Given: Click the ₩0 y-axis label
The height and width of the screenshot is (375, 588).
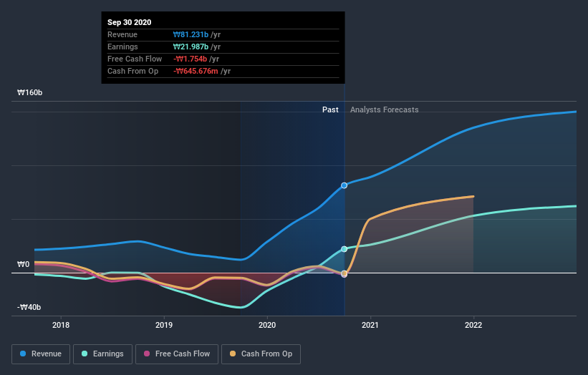Looking at the screenshot, I should [23, 265].
